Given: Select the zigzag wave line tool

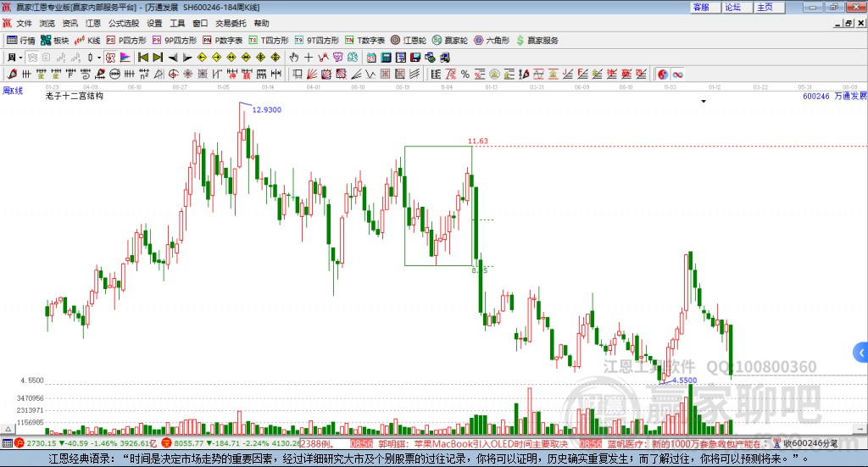Looking at the screenshot, I should [x=323, y=58].
